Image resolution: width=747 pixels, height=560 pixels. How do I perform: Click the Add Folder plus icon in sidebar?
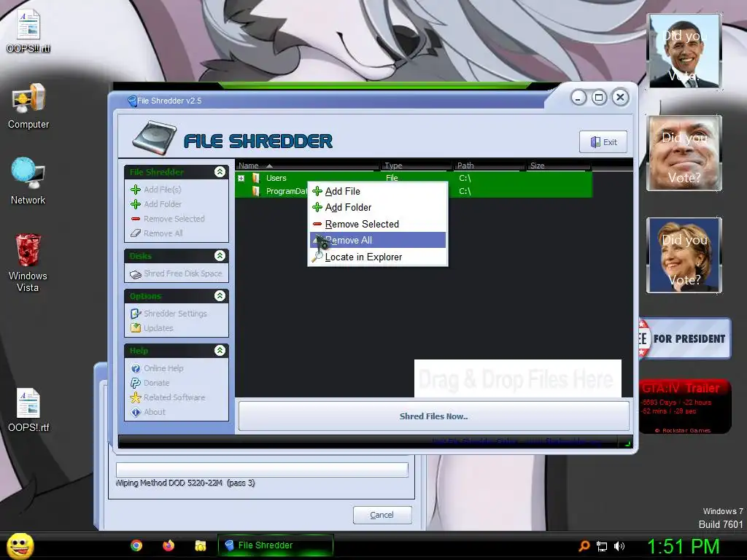click(136, 204)
